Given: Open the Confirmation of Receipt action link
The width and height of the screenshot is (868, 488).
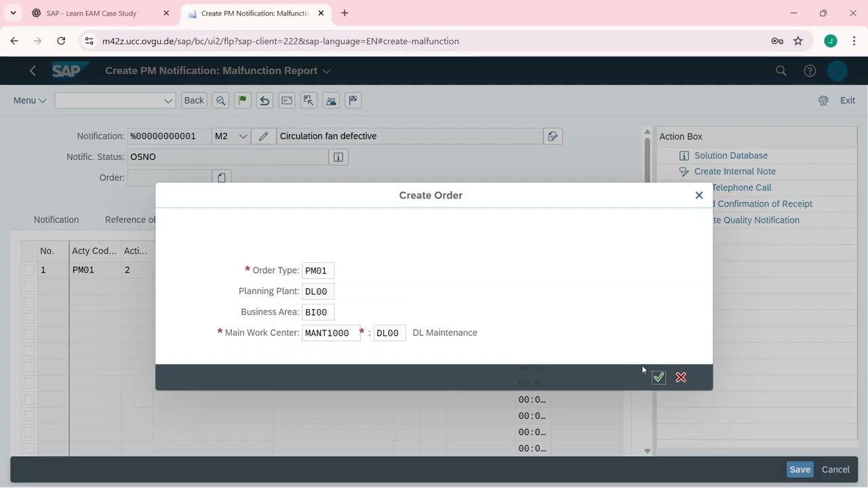Looking at the screenshot, I should tap(764, 204).
